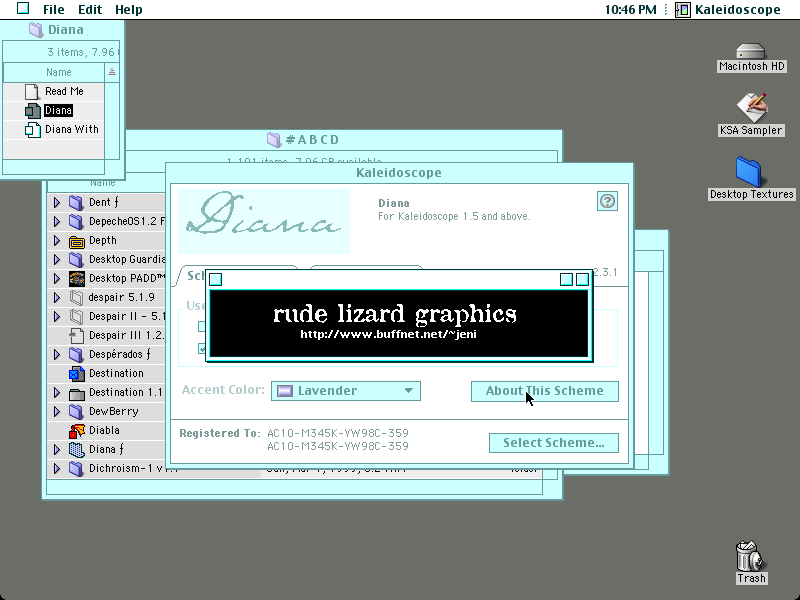Expand the Depth folder triangle
This screenshot has width=800, height=600.
(57, 240)
